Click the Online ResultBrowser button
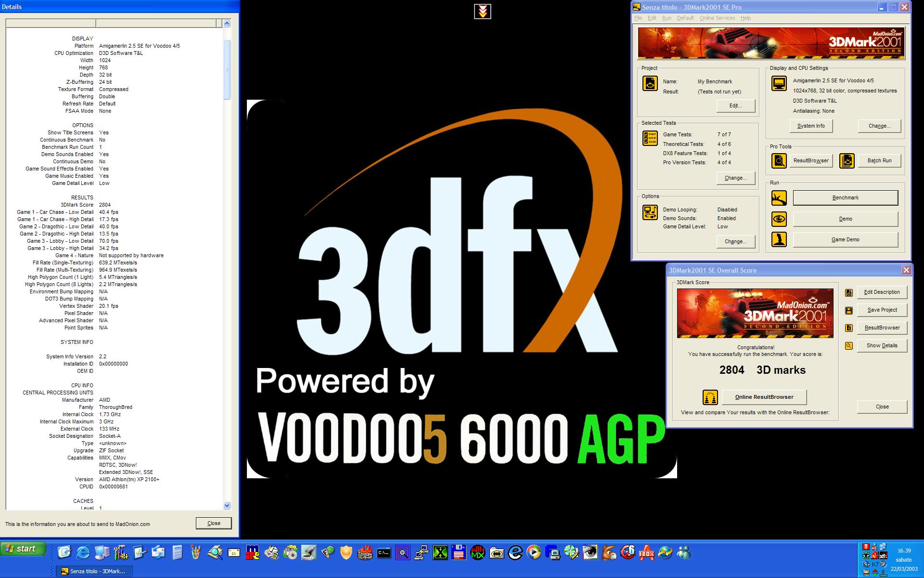The image size is (924, 578). click(x=764, y=397)
